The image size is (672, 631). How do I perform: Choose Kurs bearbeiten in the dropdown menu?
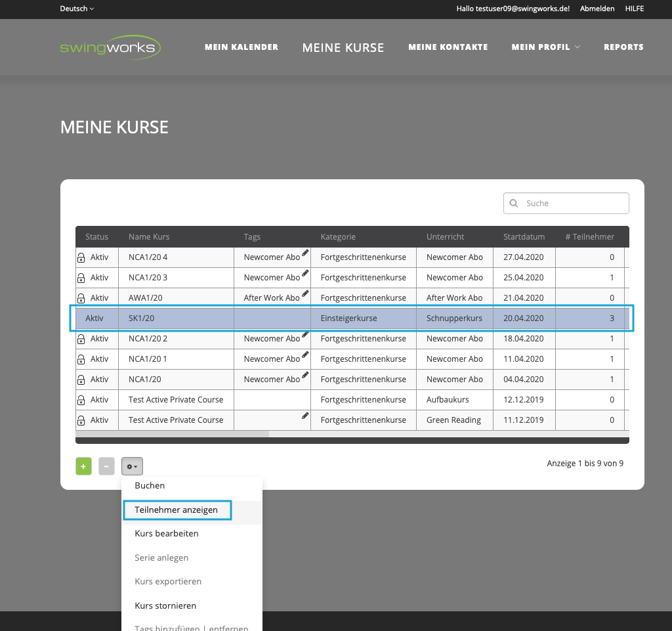click(x=167, y=534)
